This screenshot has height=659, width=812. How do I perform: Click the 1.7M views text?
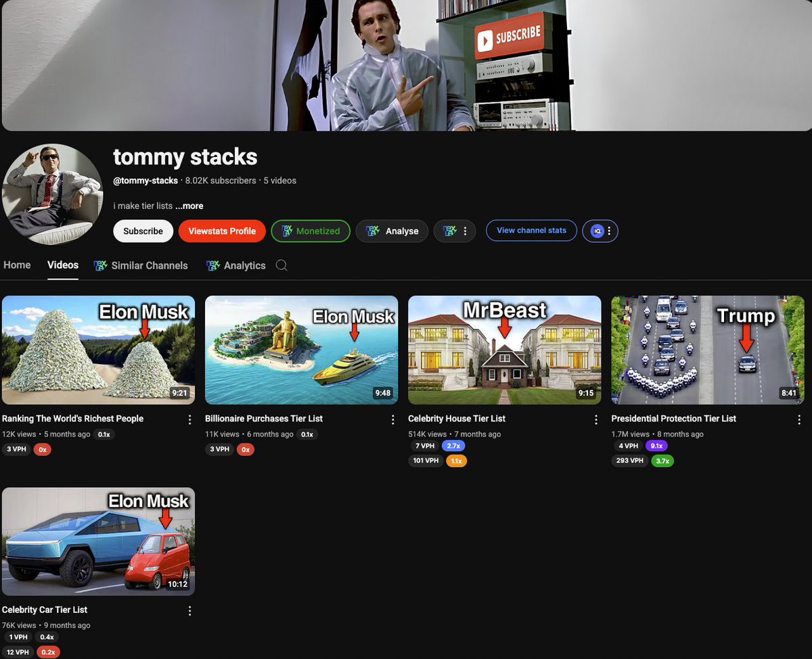coord(630,434)
